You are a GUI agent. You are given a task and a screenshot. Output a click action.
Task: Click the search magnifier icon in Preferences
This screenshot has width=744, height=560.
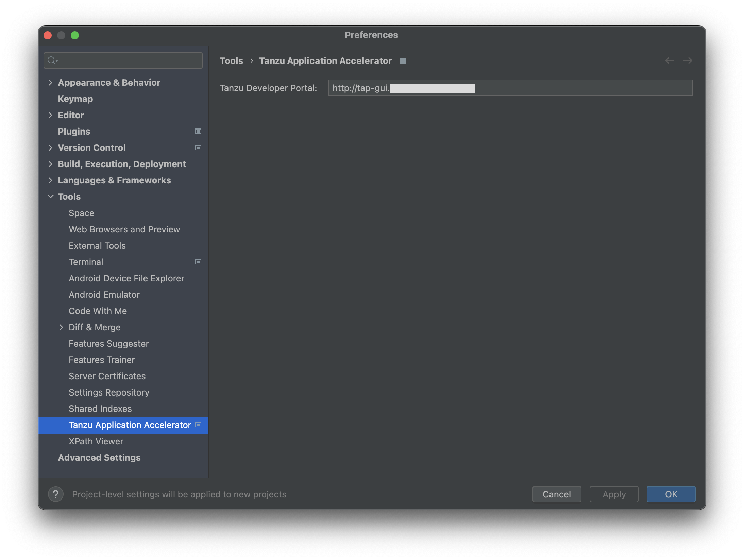pos(52,60)
